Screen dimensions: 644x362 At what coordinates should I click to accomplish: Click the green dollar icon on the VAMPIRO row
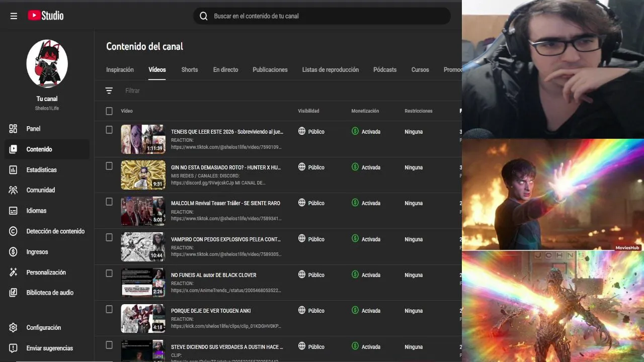pyautogui.click(x=355, y=239)
